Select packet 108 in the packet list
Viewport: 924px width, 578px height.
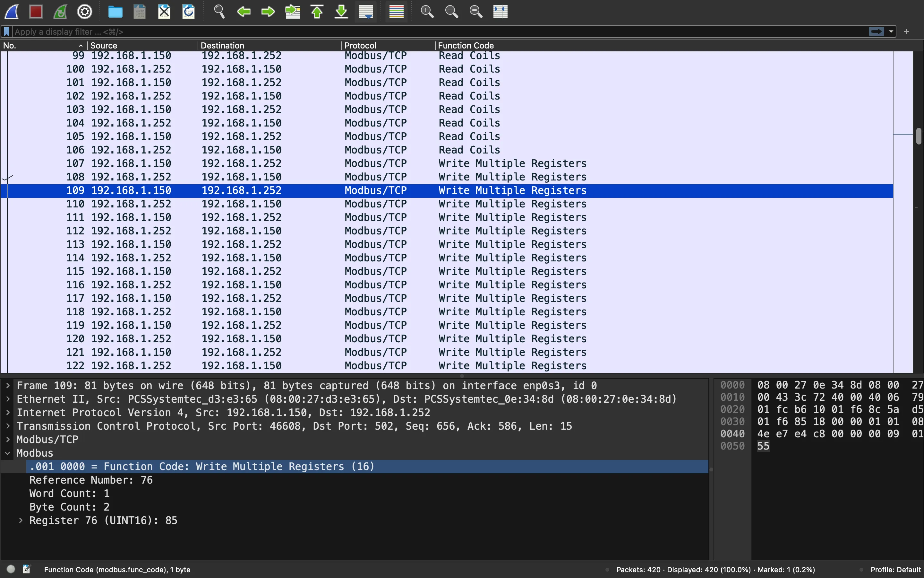point(447,177)
